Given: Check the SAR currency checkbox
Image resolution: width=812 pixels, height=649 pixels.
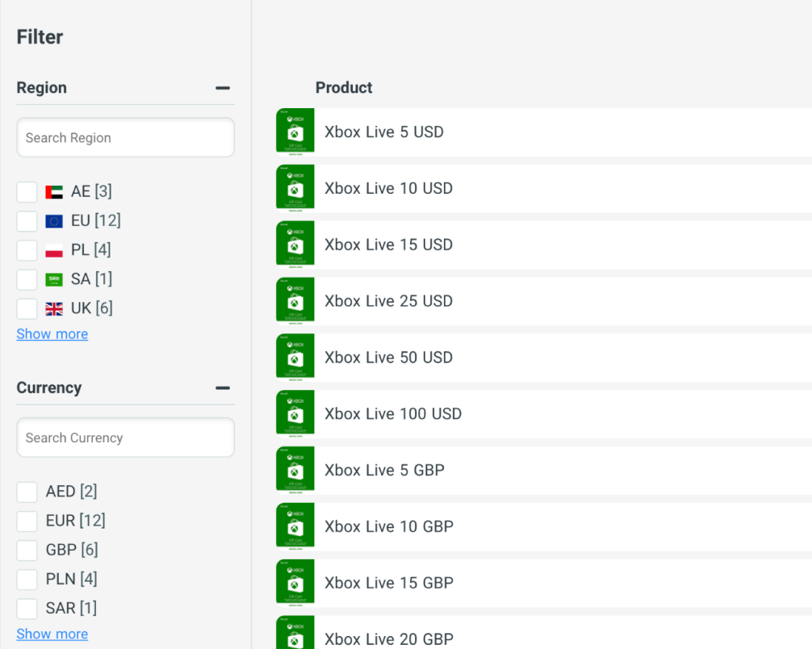Looking at the screenshot, I should tap(27, 609).
